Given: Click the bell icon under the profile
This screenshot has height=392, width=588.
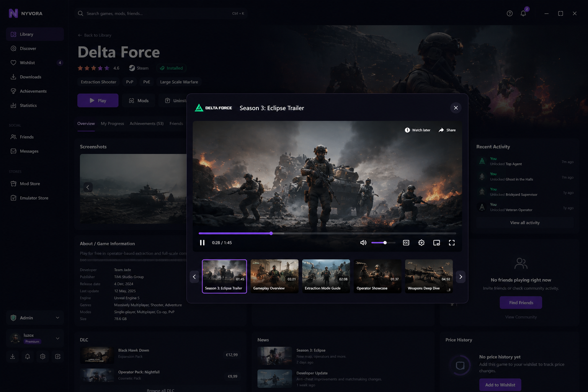Looking at the screenshot, I should tap(28, 356).
